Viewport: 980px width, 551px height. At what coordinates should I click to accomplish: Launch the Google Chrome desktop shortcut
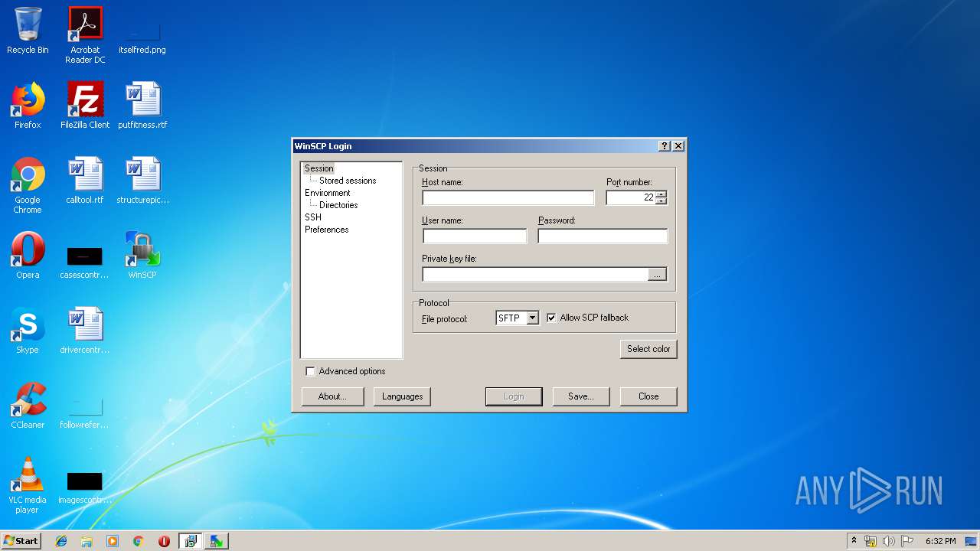(x=28, y=185)
